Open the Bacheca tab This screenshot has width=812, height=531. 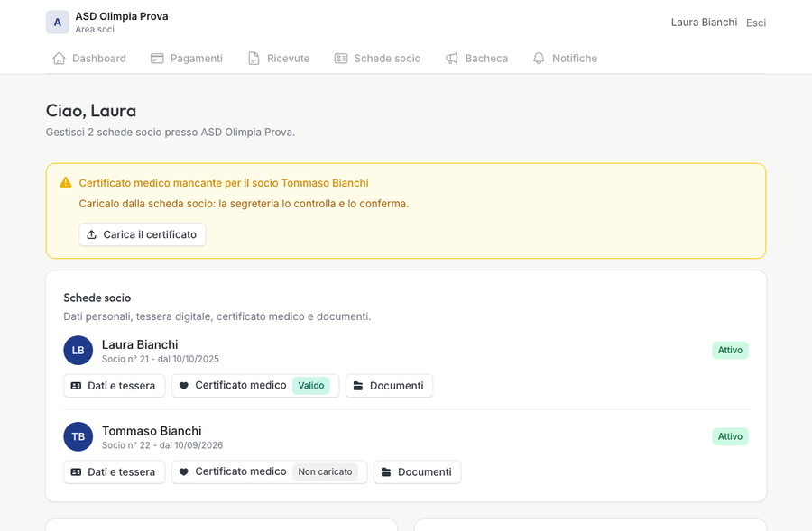(x=477, y=59)
